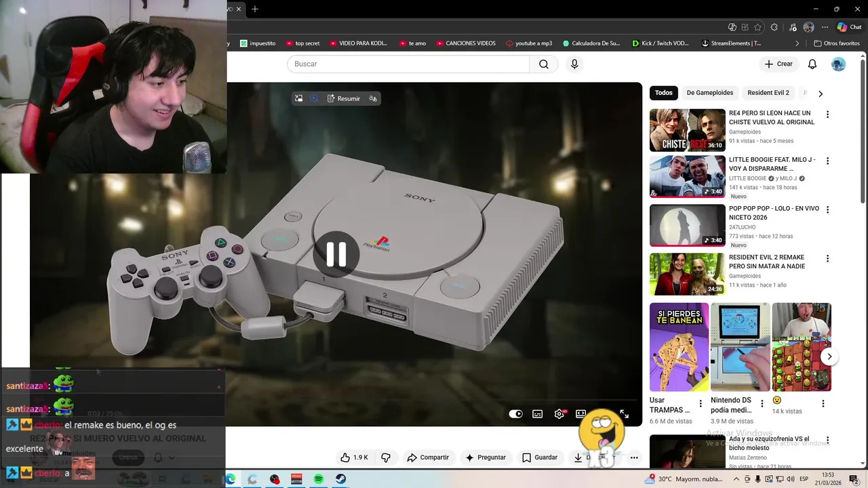Open the VIDEO PARA KODI bookmark
868x488 pixels.
click(358, 43)
